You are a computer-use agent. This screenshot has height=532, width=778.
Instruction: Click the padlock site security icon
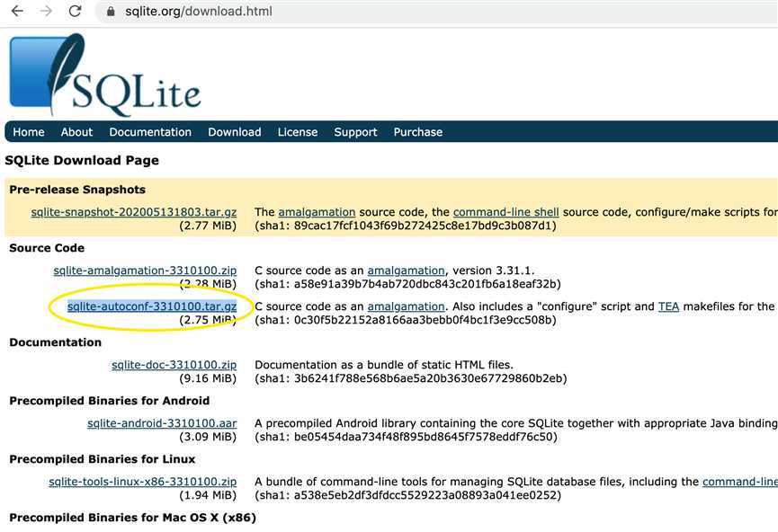(x=112, y=12)
